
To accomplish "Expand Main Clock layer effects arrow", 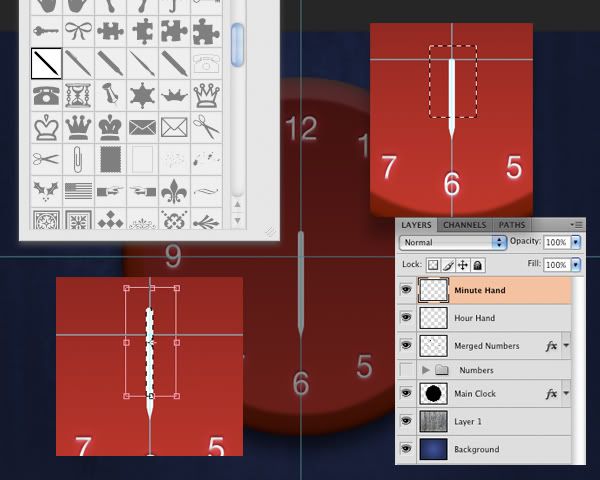I will pyautogui.click(x=568, y=394).
